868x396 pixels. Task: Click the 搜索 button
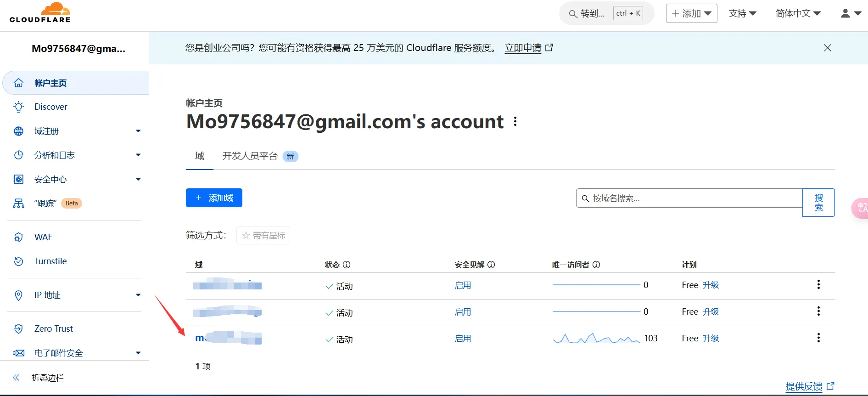click(x=818, y=203)
